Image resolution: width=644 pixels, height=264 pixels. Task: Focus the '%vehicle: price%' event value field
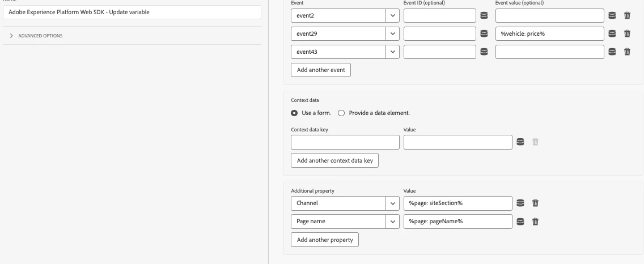550,33
